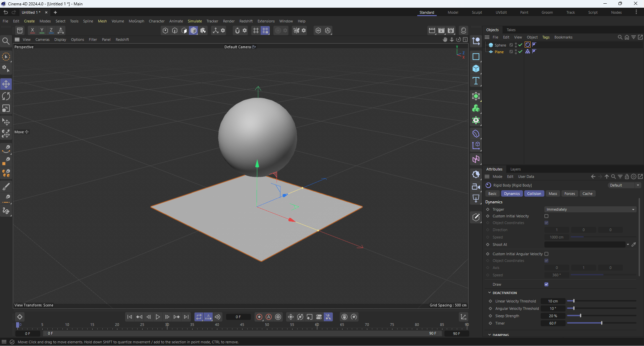Open Edit Render Settings icon
This screenshot has height=346, width=644.
[451, 30]
